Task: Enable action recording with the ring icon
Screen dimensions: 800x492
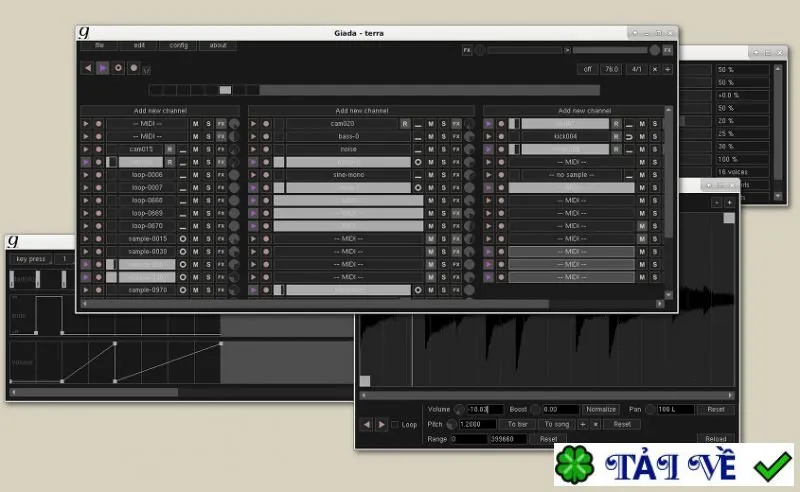Action: [x=118, y=68]
